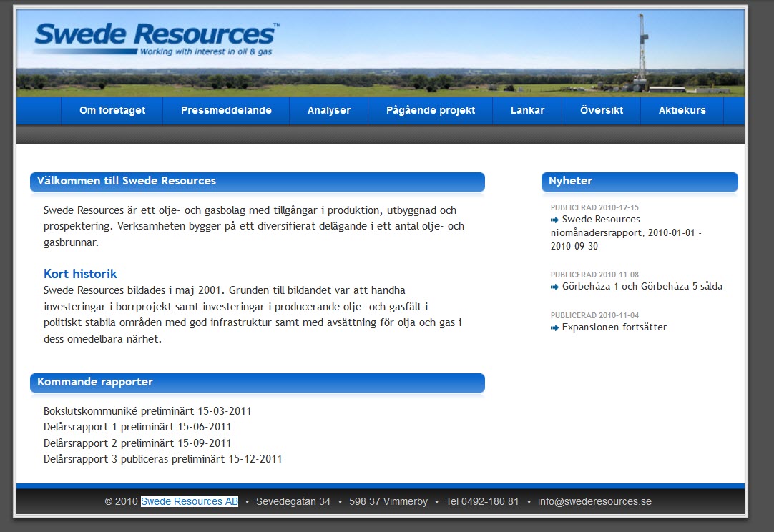The height and width of the screenshot is (532, 774).
Task: Open the niomånadersrapport news link
Action: [626, 232]
